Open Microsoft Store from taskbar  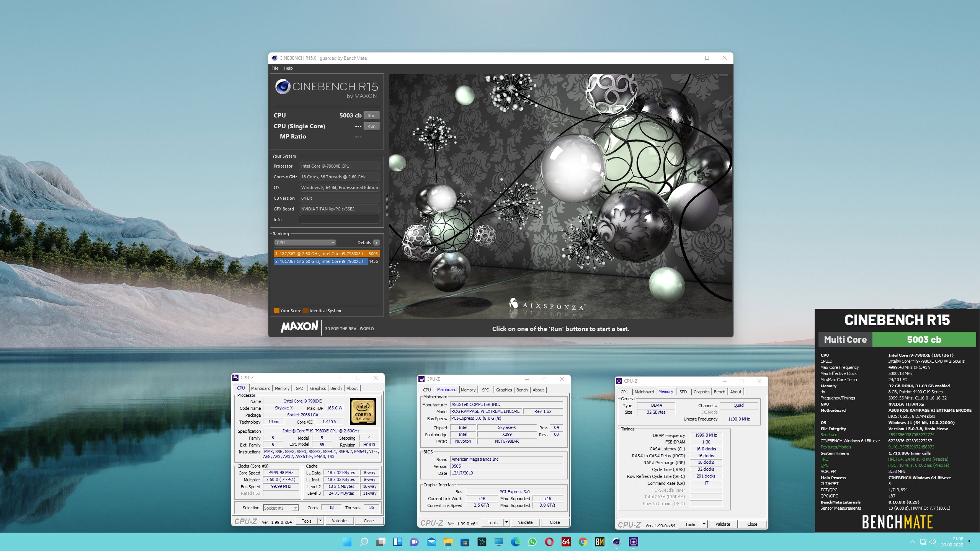[x=465, y=542]
